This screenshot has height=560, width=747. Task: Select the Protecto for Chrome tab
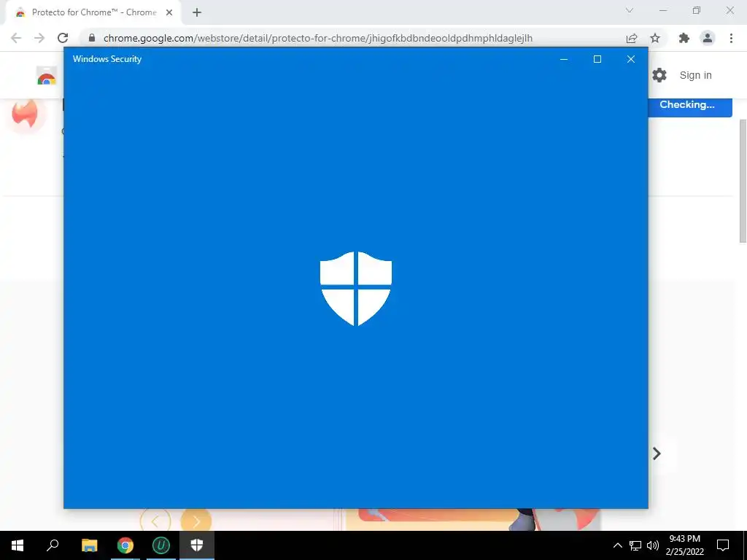coord(93,13)
